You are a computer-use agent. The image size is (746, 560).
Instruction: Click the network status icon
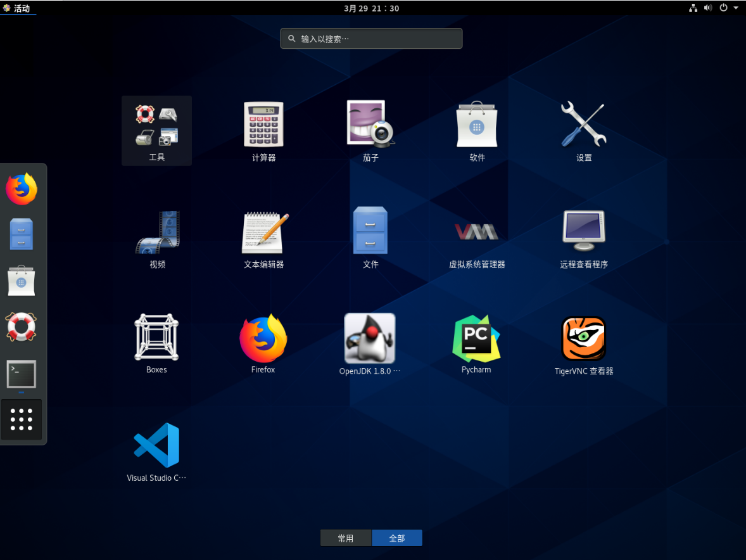pyautogui.click(x=693, y=8)
